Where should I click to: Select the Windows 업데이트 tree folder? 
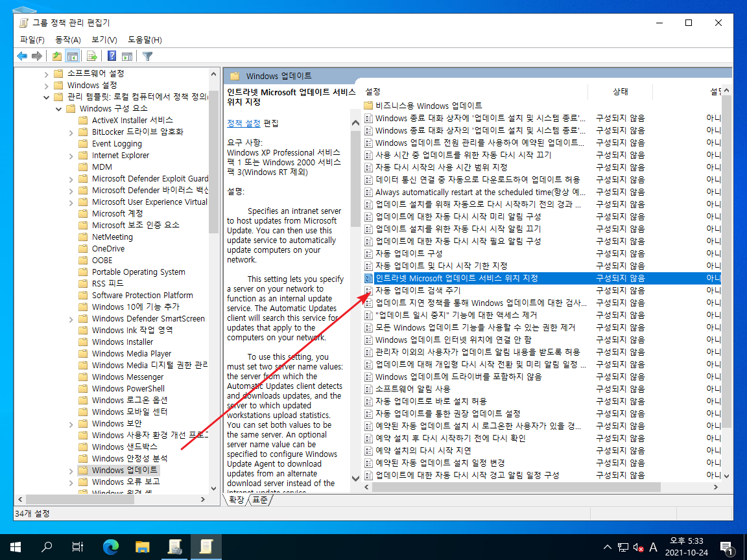(124, 470)
